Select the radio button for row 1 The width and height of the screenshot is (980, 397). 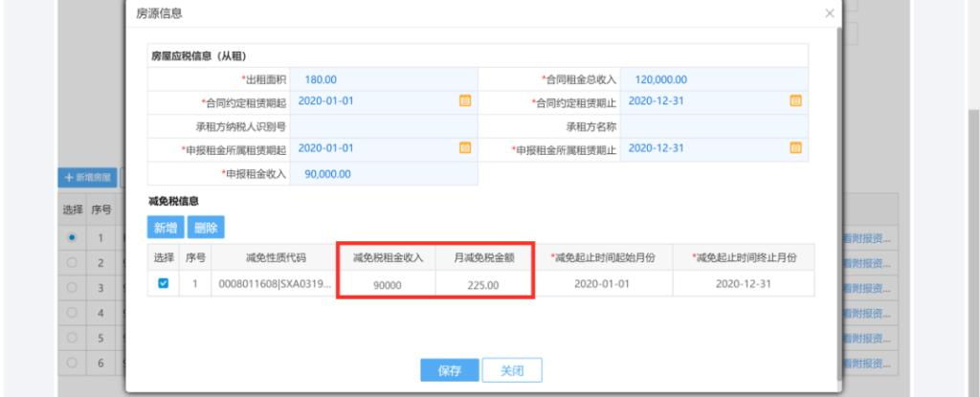(71, 237)
